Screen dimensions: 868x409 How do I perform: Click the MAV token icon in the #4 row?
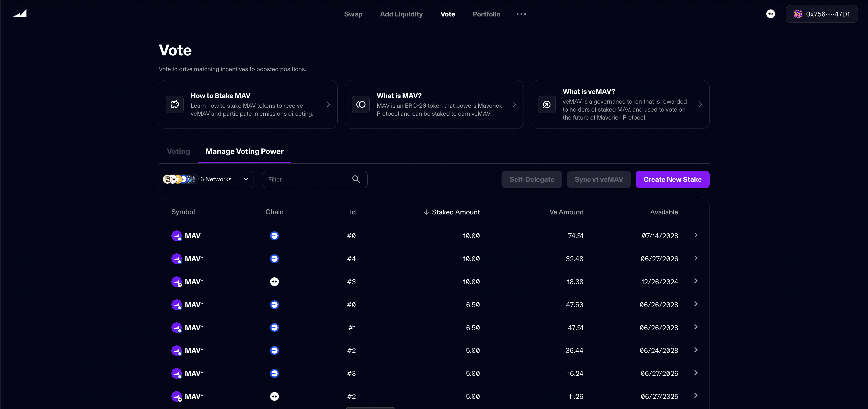[x=176, y=259]
